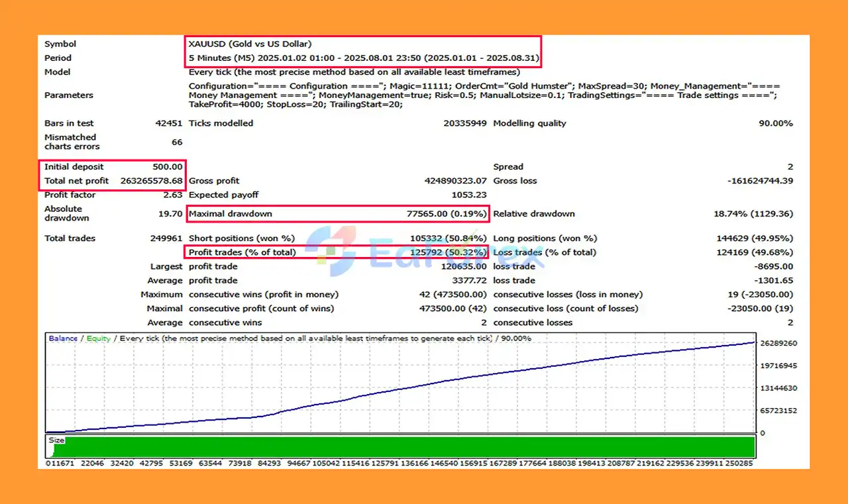The height and width of the screenshot is (504, 848).
Task: Click the blue Balance legend label
Action: [x=63, y=338]
